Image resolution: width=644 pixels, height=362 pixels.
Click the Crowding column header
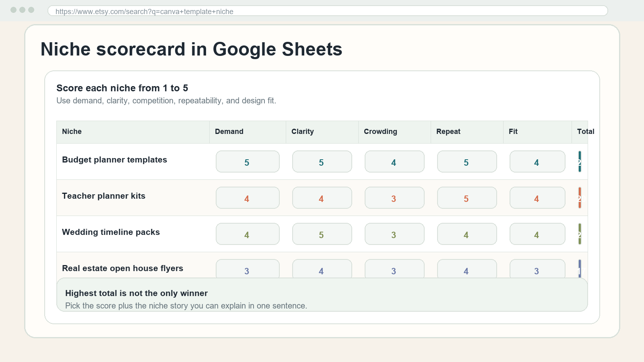pos(394,132)
